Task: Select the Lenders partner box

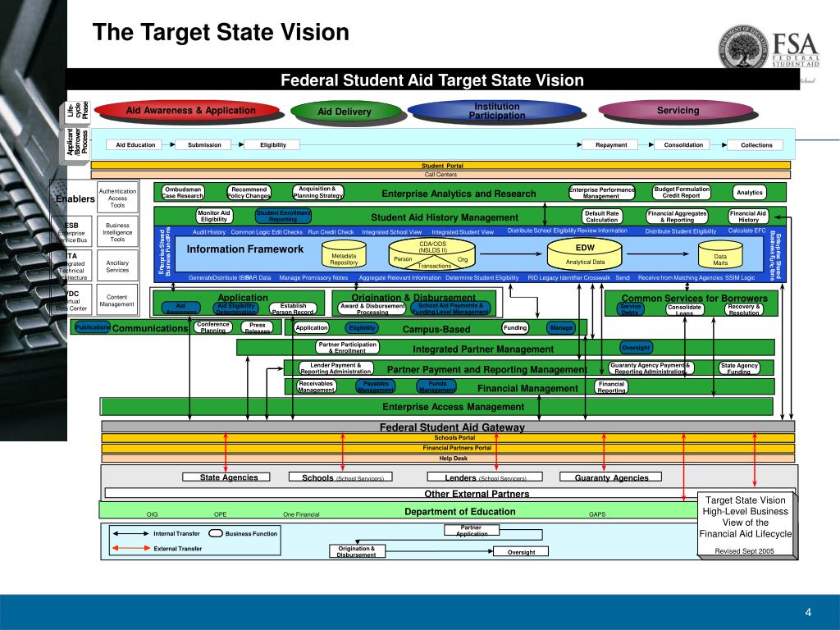Action: 485,477
